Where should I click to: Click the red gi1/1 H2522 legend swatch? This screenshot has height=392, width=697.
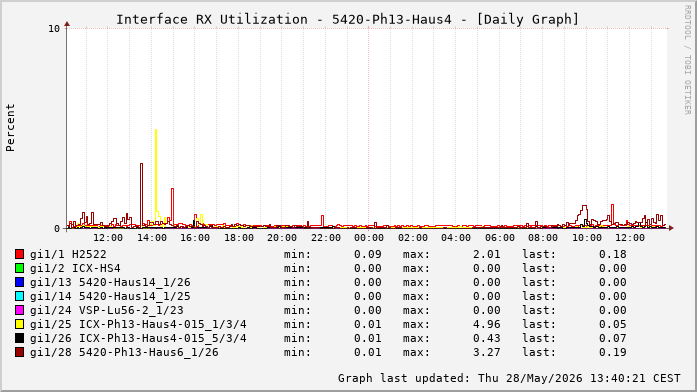point(19,254)
